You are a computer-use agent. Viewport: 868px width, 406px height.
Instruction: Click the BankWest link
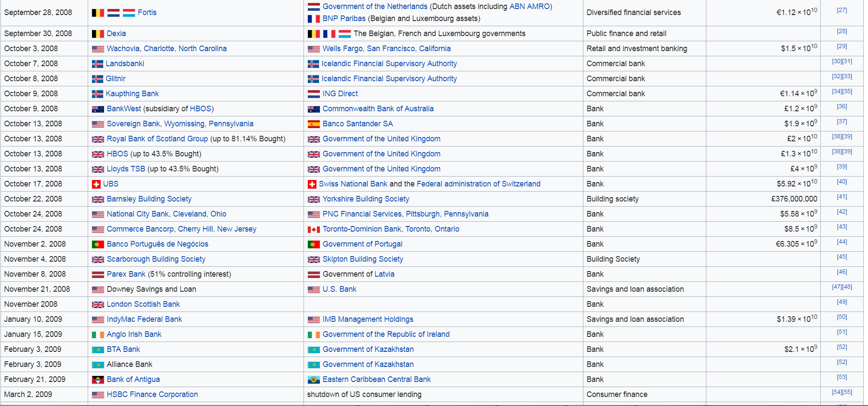[124, 109]
